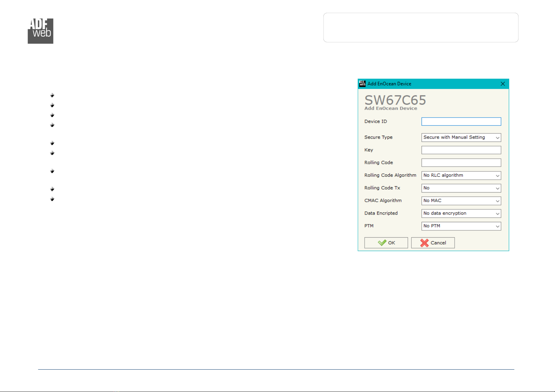Click the Rolling Code label
This screenshot has height=392, width=555.
pos(378,163)
